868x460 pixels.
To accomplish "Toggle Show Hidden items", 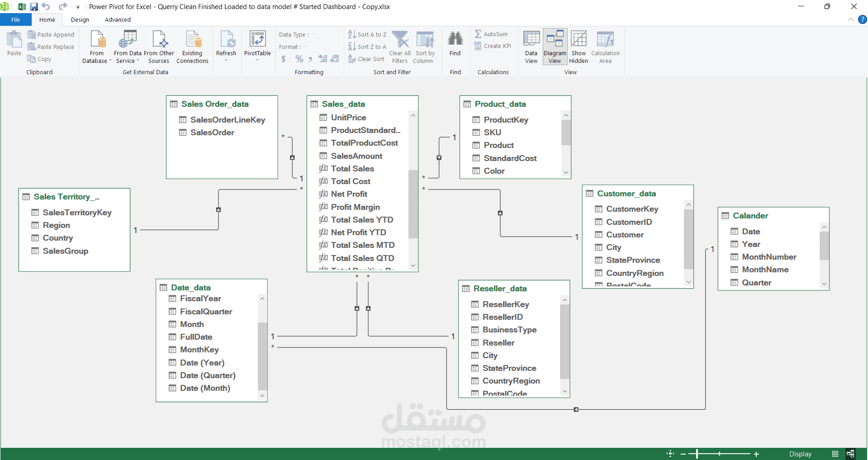I will [579, 47].
